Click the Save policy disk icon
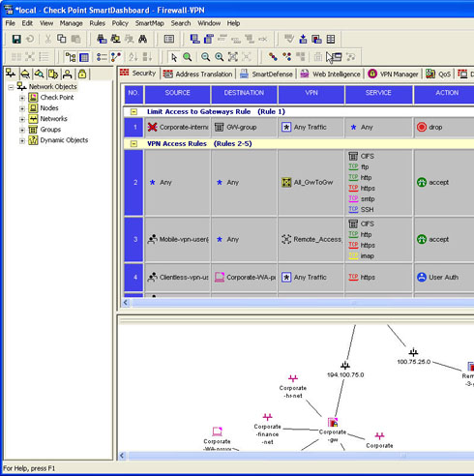This screenshot has height=476, width=474. tap(16, 39)
